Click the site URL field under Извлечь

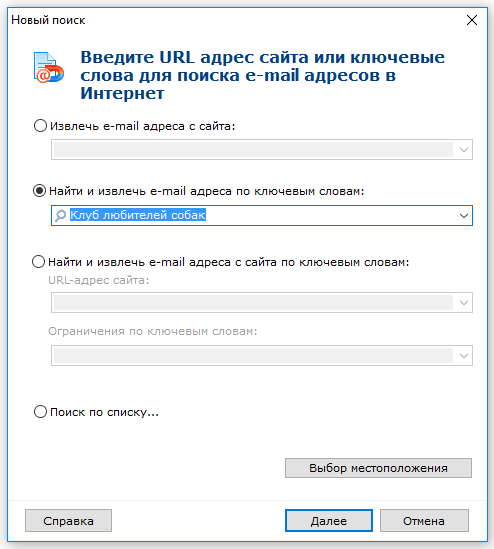pyautogui.click(x=254, y=150)
